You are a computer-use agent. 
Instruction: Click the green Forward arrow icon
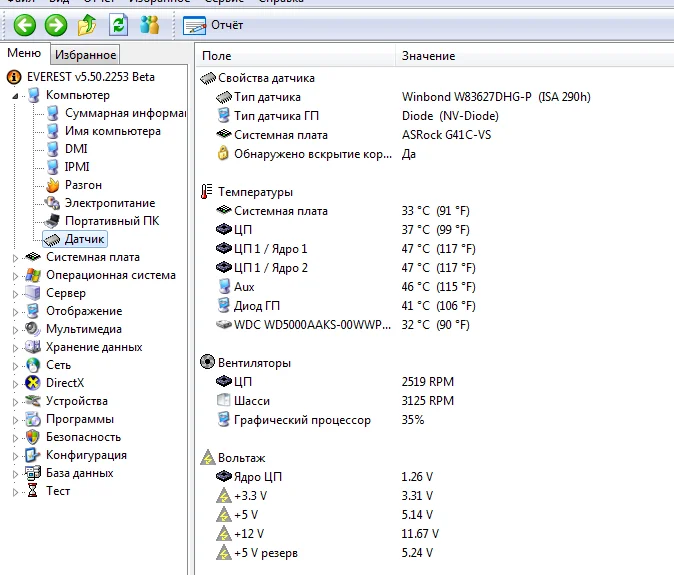pos(56,25)
